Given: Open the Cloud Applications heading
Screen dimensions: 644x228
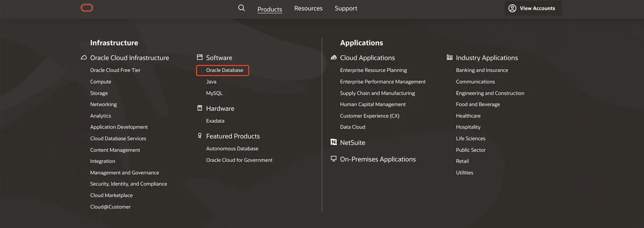Looking at the screenshot, I should 368,58.
